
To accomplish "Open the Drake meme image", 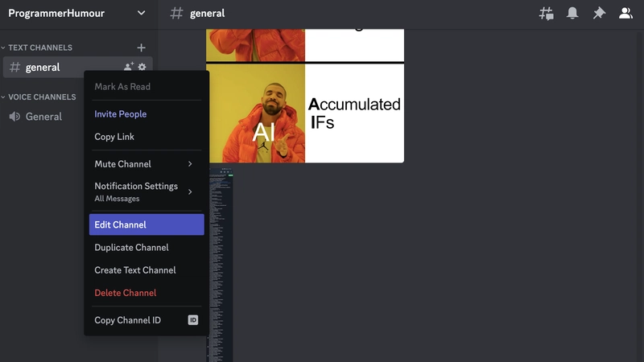I will tap(305, 96).
